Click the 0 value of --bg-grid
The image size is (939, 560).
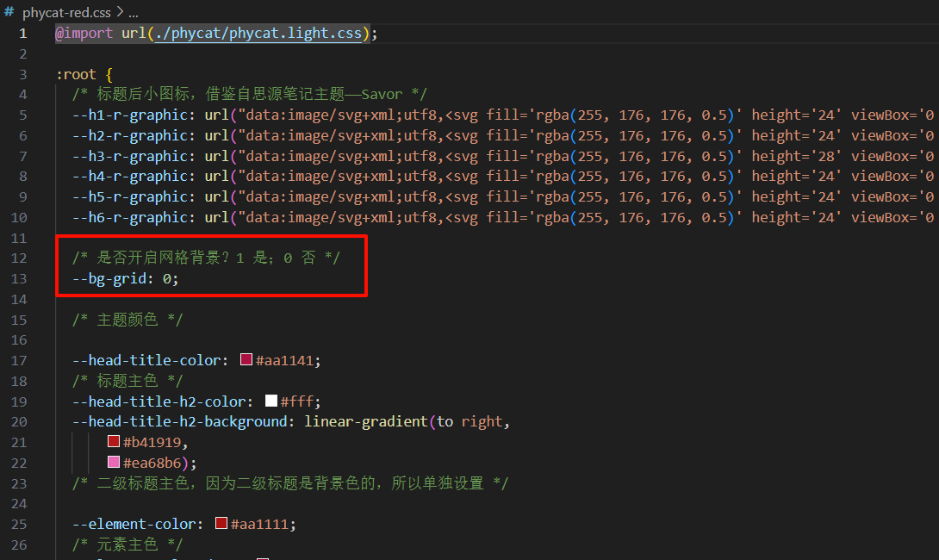tap(167, 278)
